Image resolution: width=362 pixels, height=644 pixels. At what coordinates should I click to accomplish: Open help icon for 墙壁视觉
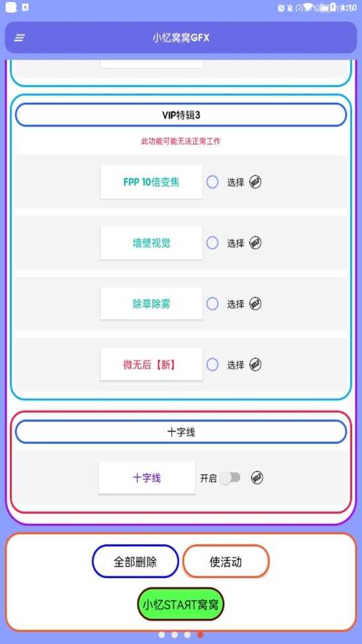click(x=255, y=243)
